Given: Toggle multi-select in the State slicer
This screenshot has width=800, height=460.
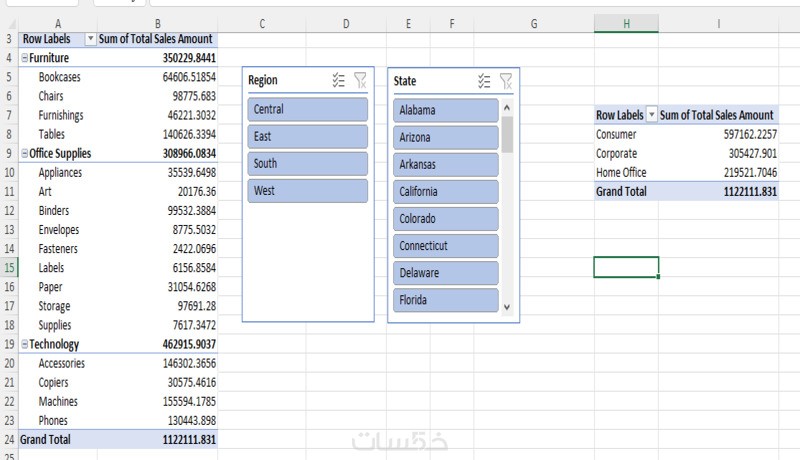Looking at the screenshot, I should (485, 81).
